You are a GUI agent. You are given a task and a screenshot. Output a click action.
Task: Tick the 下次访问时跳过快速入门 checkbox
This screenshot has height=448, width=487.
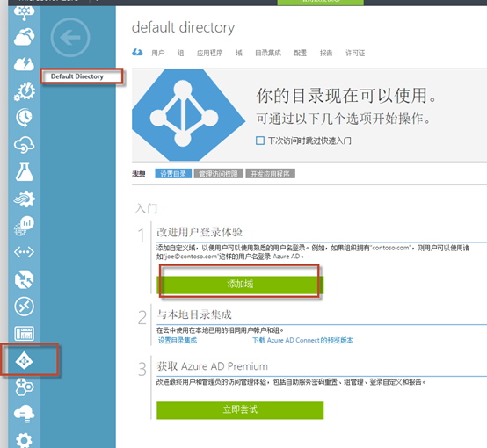point(260,141)
